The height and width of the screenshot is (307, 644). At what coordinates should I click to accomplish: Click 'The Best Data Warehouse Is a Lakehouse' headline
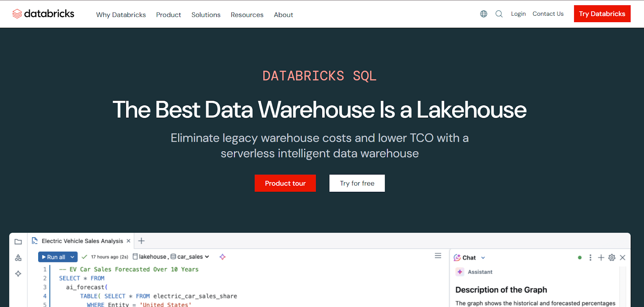tap(320, 110)
